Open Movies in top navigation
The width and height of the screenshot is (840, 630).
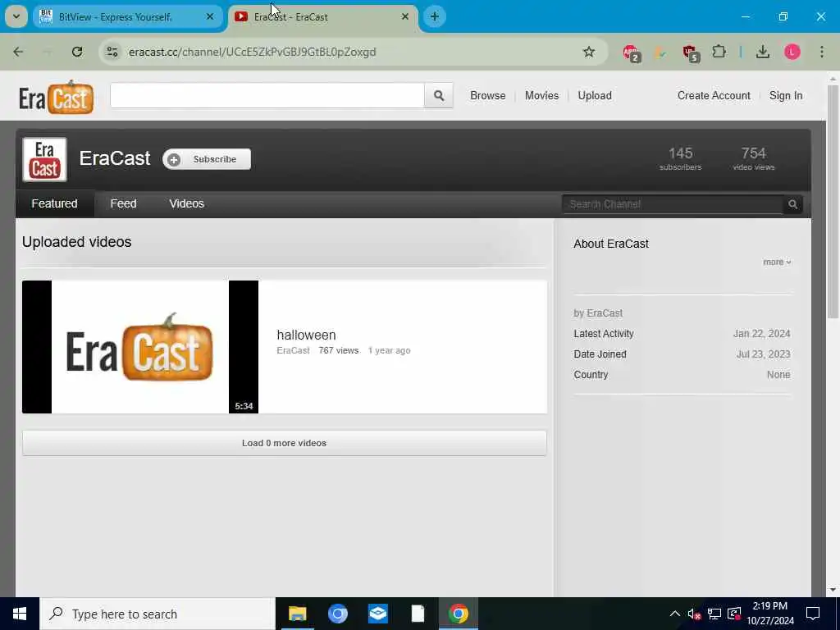click(x=541, y=95)
